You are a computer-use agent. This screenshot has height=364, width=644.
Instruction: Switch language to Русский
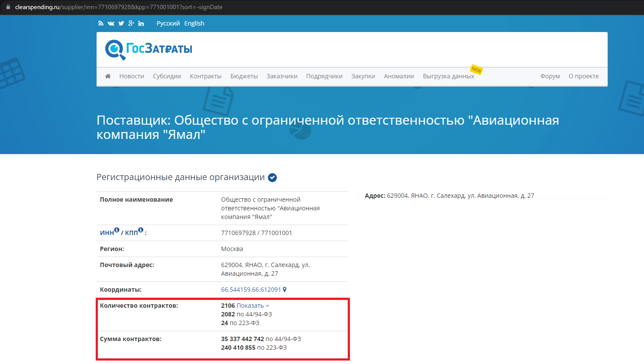point(168,23)
